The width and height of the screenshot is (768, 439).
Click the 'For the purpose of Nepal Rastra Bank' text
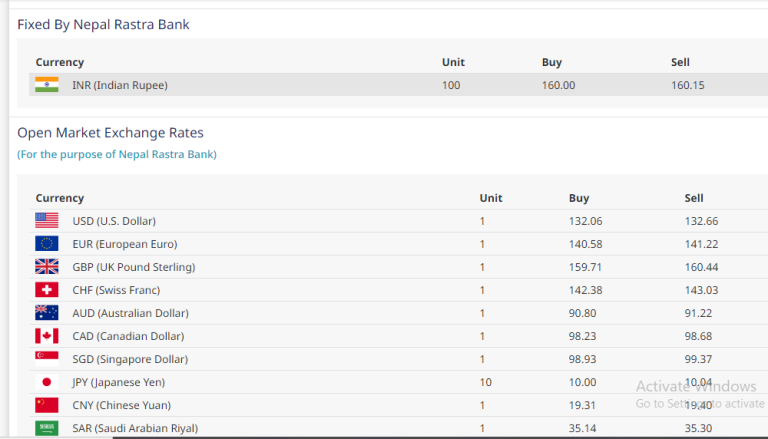117,154
